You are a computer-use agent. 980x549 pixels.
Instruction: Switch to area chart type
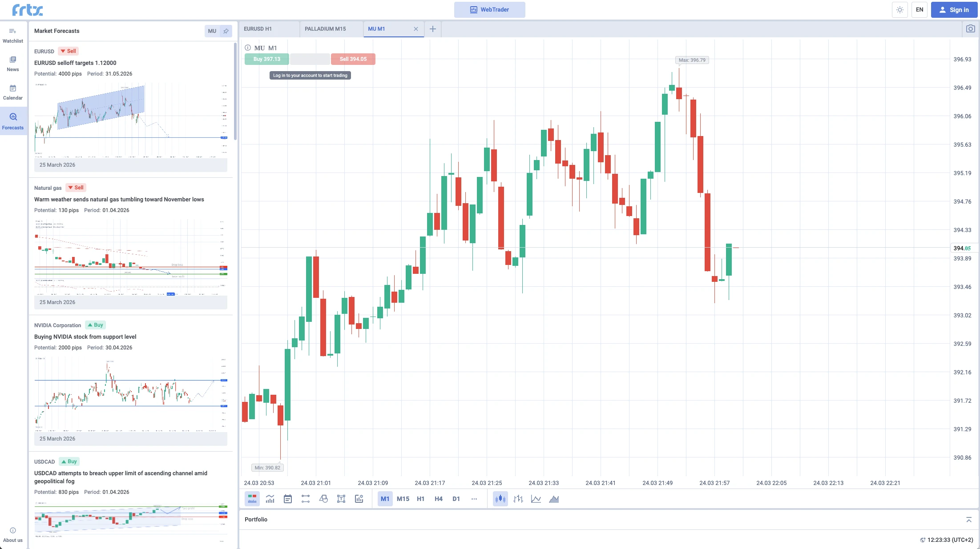click(x=554, y=499)
